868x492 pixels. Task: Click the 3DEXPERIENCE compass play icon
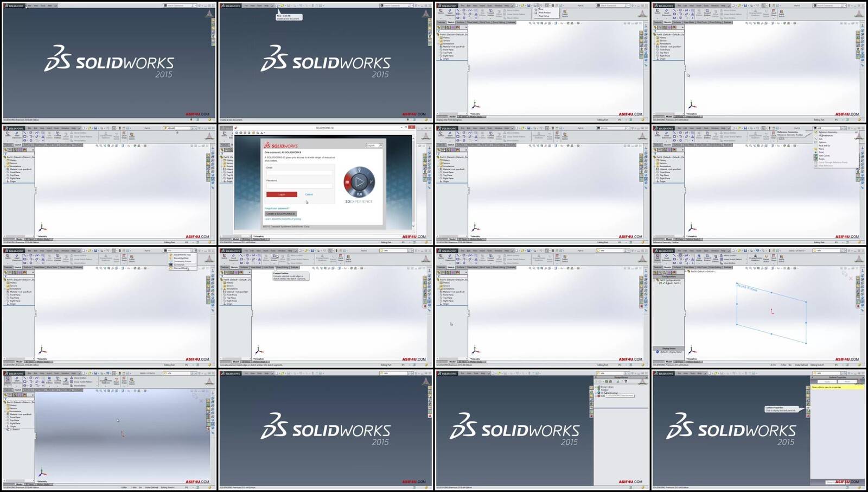click(359, 182)
